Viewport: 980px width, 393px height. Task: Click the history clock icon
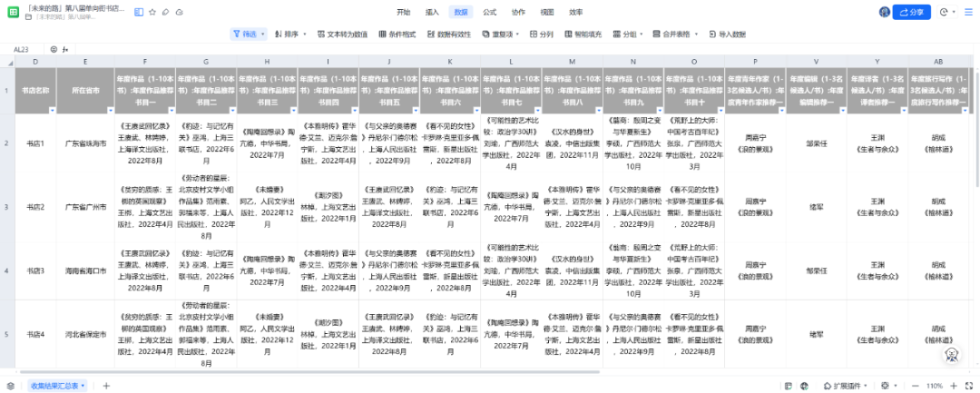[944, 12]
